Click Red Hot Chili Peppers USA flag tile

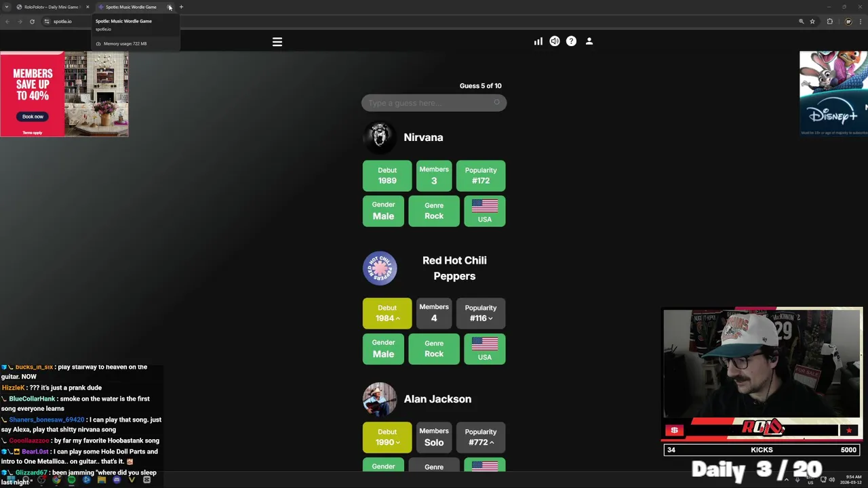point(485,348)
